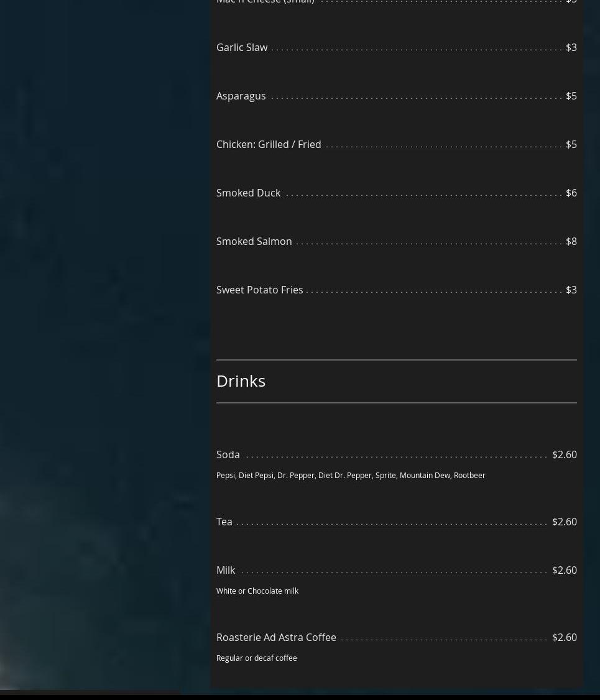Click the $5 price next to Asparagus
Screen dimensions: 600x700
click(x=571, y=96)
